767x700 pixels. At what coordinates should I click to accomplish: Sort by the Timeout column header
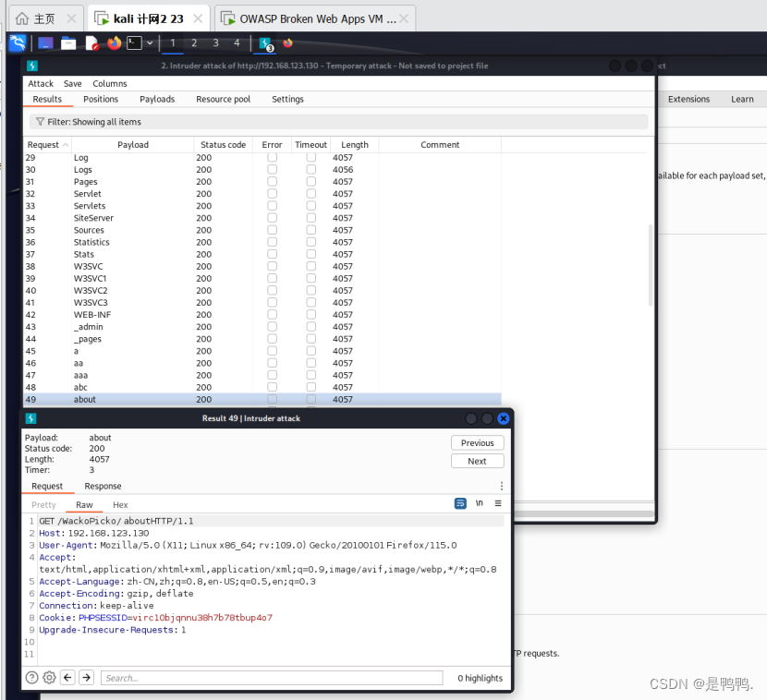tap(310, 145)
